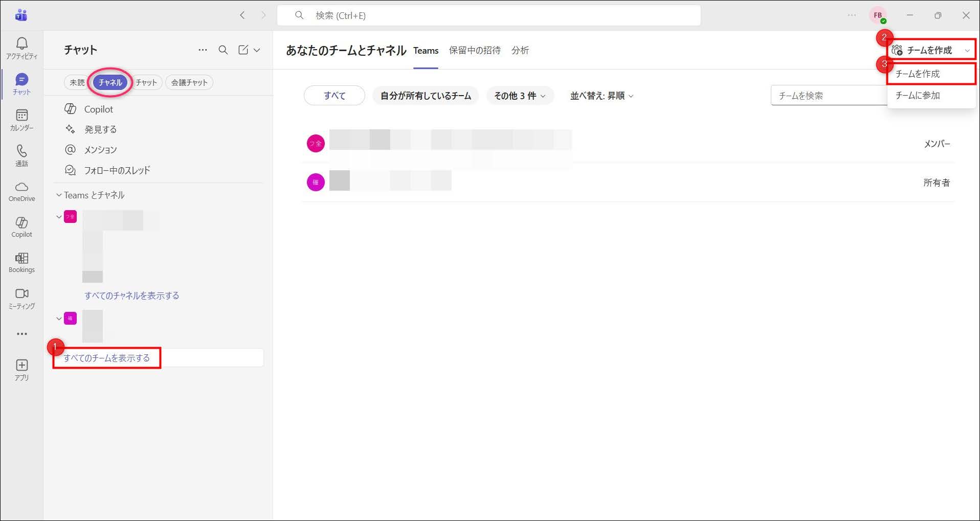
Task: Toggle the 未読 unread filter pill
Action: [77, 82]
